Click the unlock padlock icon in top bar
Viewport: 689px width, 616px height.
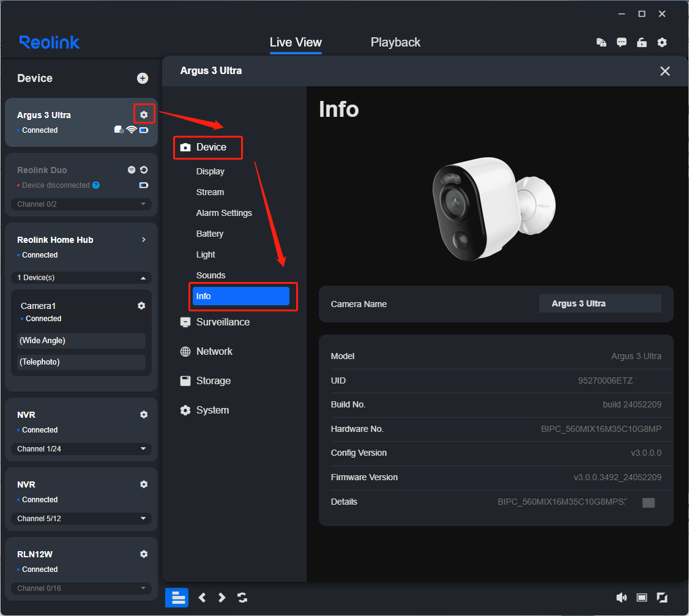[641, 42]
